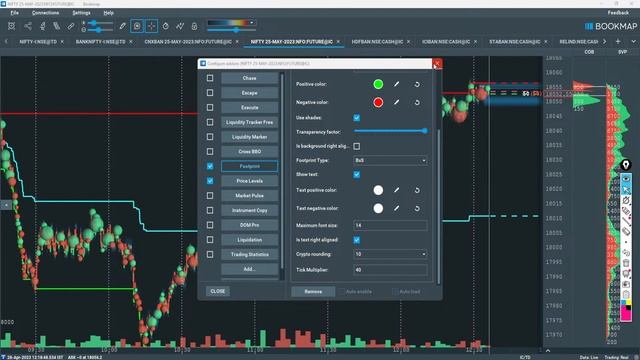This screenshot has height=360, width=640.
Task: Click the right arrow to show more tabs
Action: [604, 41]
